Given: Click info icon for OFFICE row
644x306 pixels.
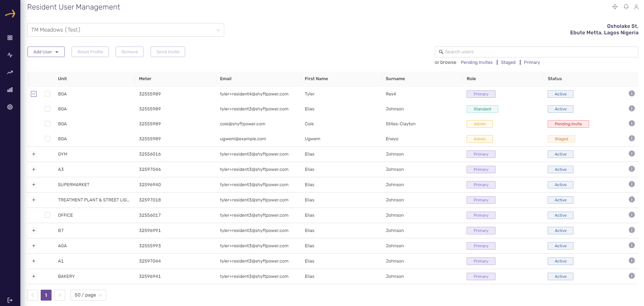Looking at the screenshot, I should point(632,215).
